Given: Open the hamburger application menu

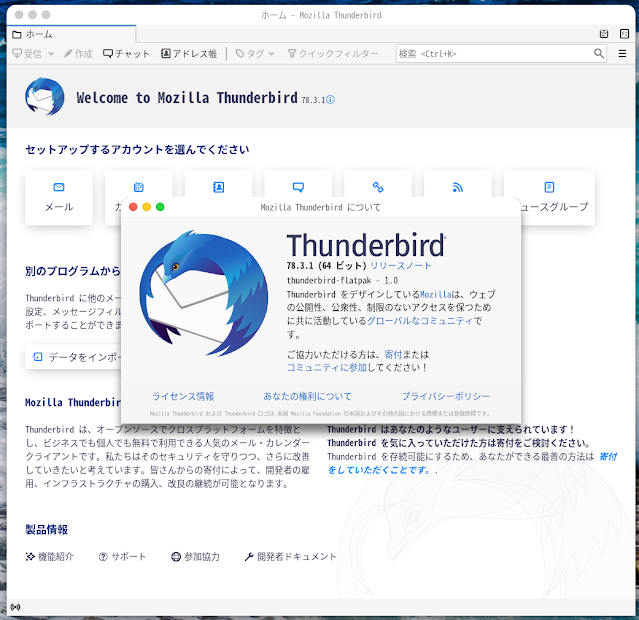Looking at the screenshot, I should pos(622,53).
